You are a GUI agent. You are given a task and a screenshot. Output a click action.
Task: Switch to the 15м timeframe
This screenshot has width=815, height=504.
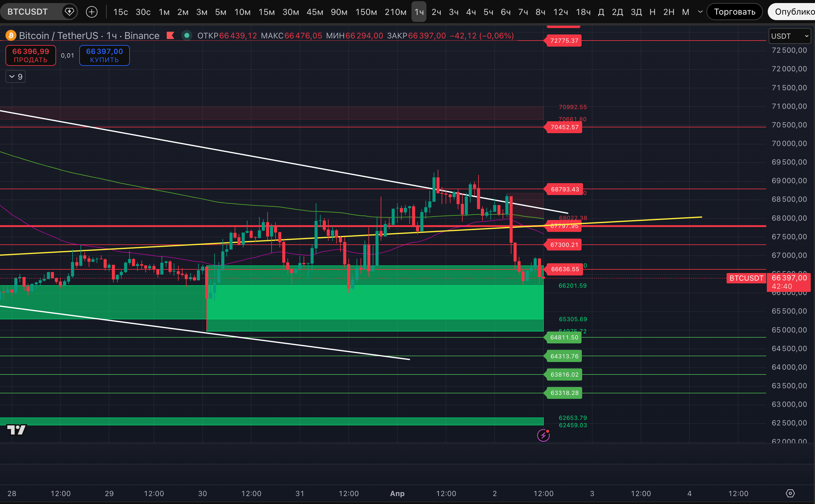(x=266, y=12)
